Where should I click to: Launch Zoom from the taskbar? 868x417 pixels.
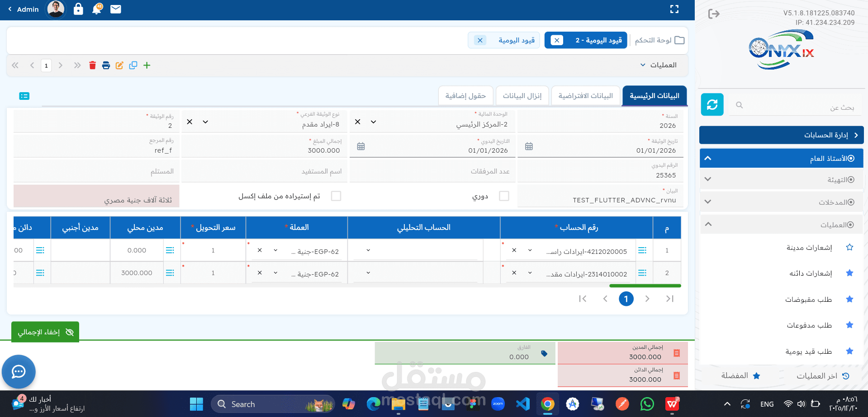pyautogui.click(x=498, y=404)
